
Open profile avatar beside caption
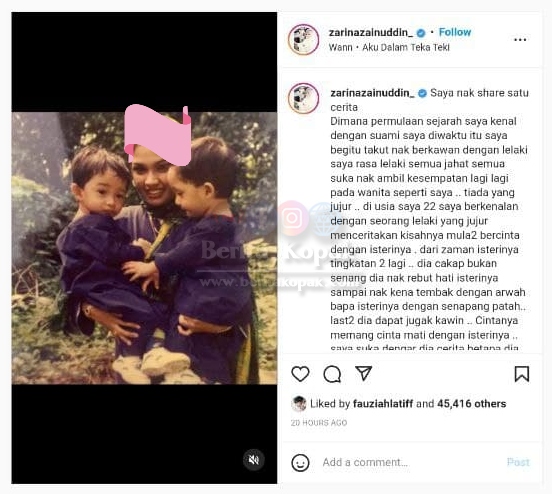pos(303,98)
